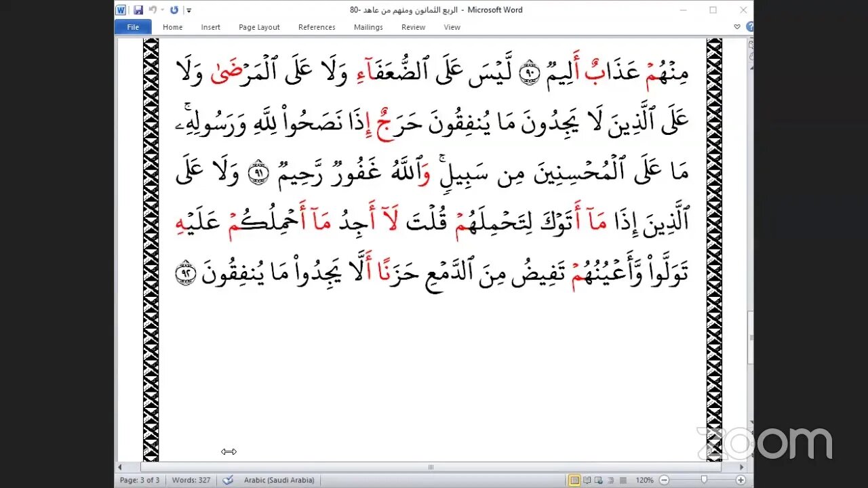
Task: Select Print Layout view
Action: 574,480
